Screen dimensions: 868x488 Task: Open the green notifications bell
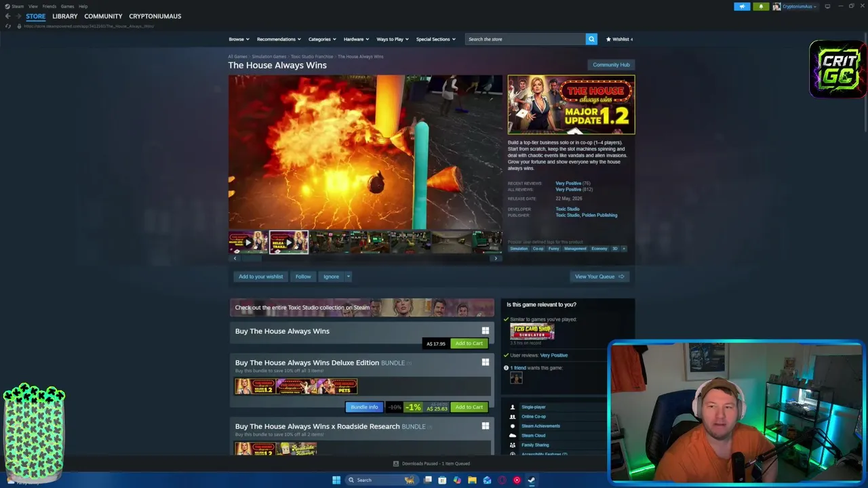click(x=761, y=7)
